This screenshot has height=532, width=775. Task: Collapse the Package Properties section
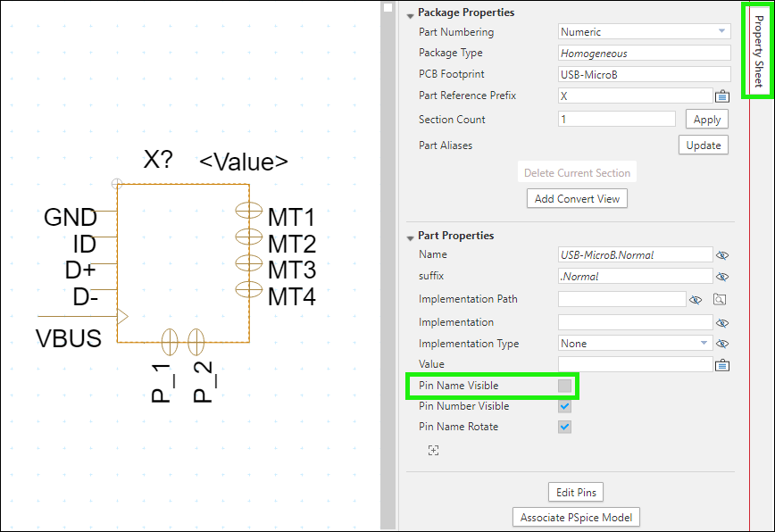(x=411, y=12)
